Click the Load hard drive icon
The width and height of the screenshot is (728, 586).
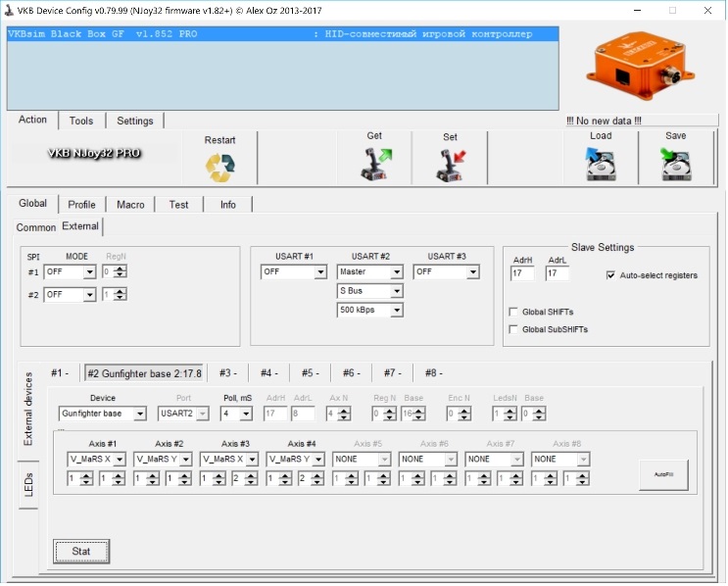601,164
